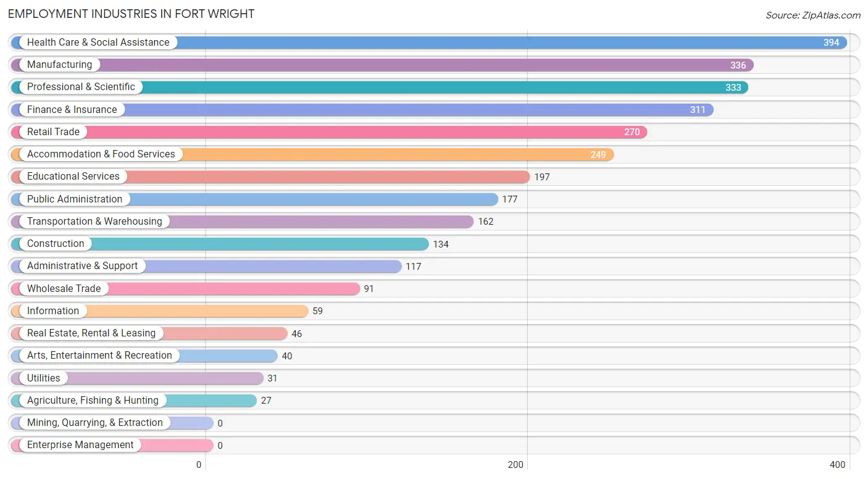Click the Enterprise Management label
The height and width of the screenshot is (479, 868).
[x=80, y=445]
